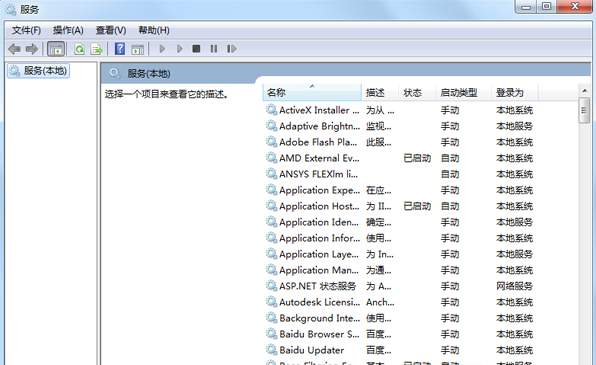Click the scrollbar up arrow
Screen dimensions: 596x365
[x=585, y=90]
